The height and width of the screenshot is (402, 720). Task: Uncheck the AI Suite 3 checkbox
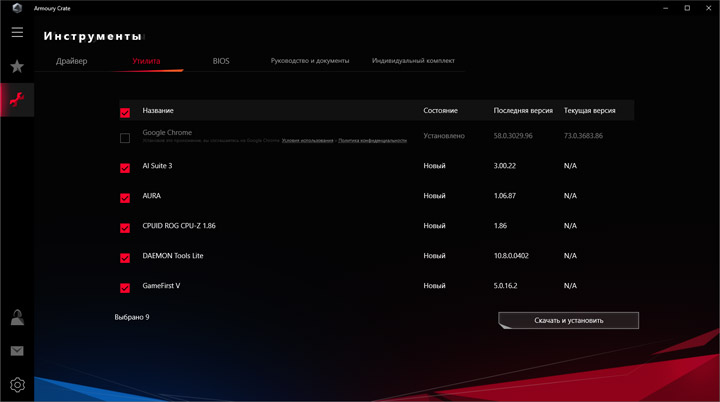(x=125, y=168)
